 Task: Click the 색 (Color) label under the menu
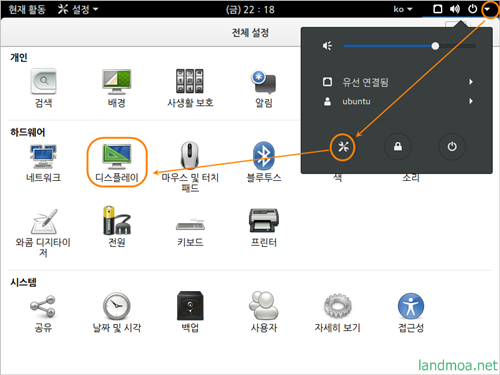coord(337,178)
